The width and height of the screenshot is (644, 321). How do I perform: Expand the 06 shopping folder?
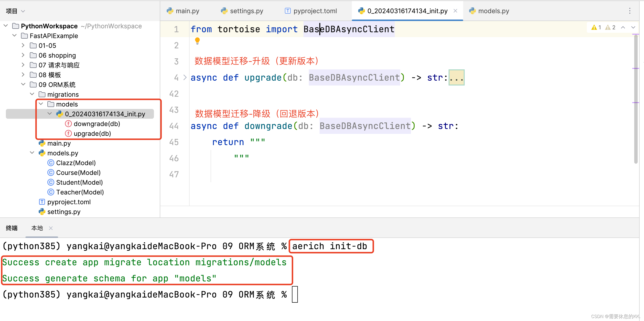click(23, 55)
